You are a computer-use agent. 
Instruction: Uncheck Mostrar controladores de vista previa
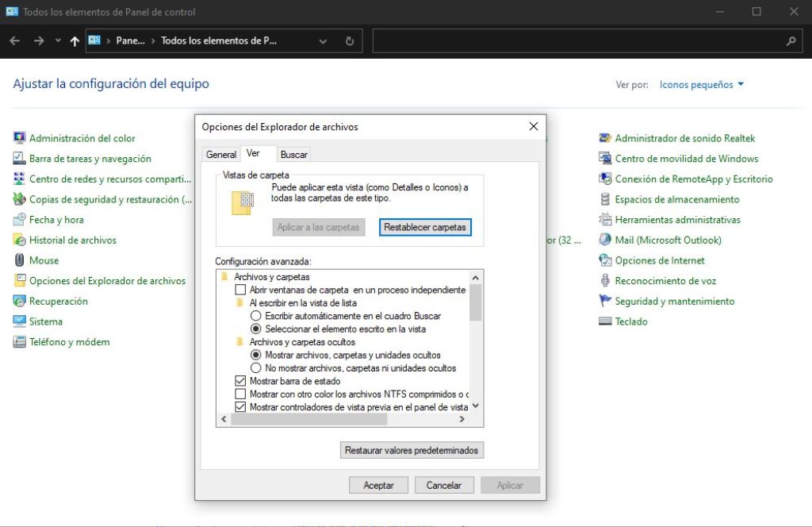pos(240,407)
